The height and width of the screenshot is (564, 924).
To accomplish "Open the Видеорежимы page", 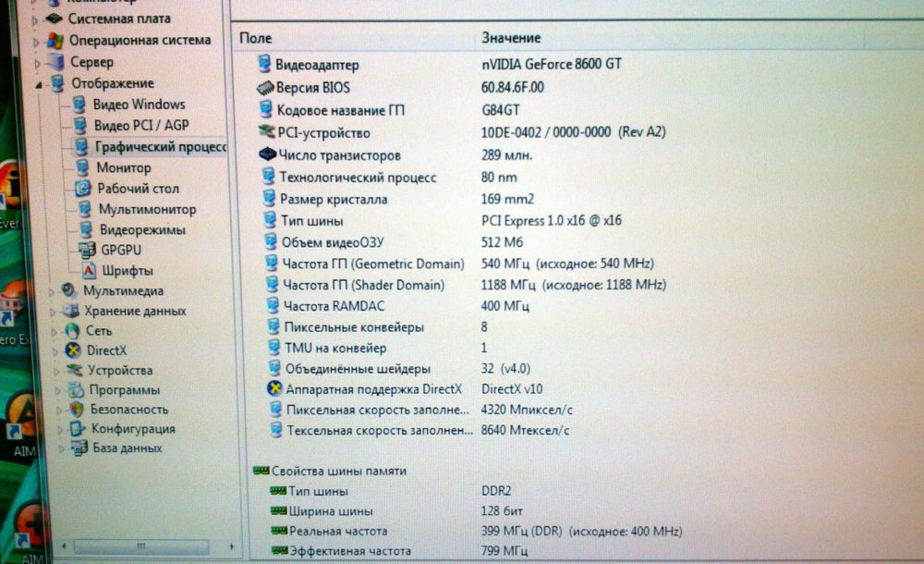I will click(x=142, y=230).
